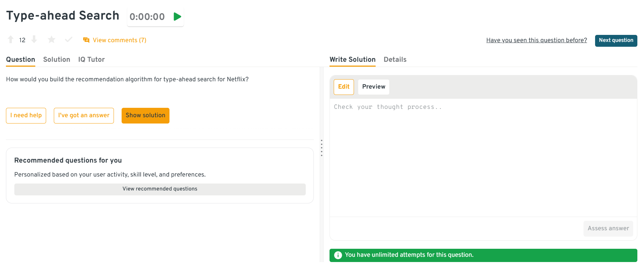Image resolution: width=644 pixels, height=269 pixels.
Task: Click 'I've got an answer' button
Action: 84,115
